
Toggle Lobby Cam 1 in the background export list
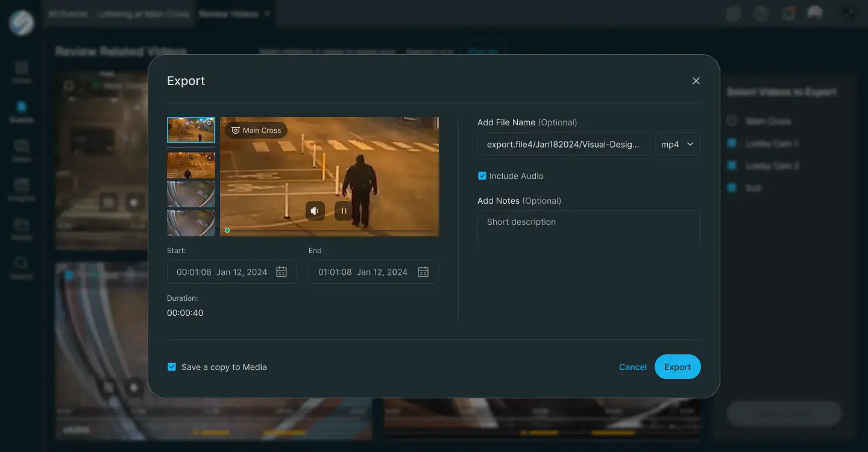(x=732, y=143)
